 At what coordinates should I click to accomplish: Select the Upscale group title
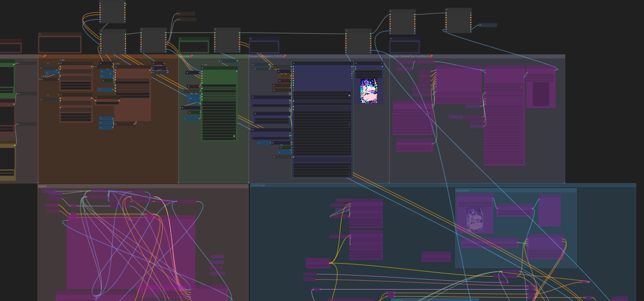point(184,56)
